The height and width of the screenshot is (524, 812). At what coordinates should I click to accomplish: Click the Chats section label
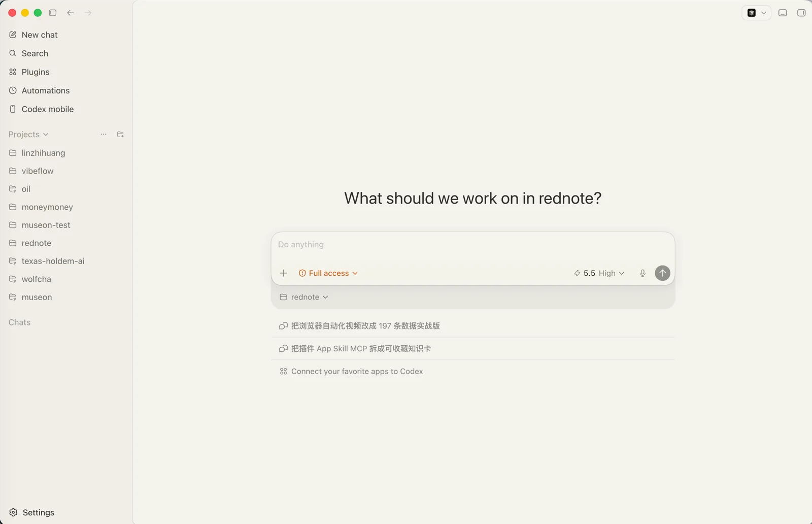pos(19,322)
